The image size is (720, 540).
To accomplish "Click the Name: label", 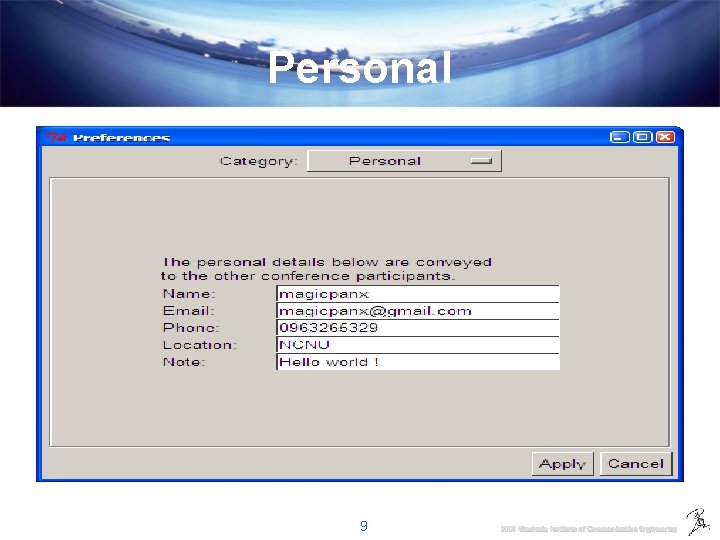I will point(189,294).
